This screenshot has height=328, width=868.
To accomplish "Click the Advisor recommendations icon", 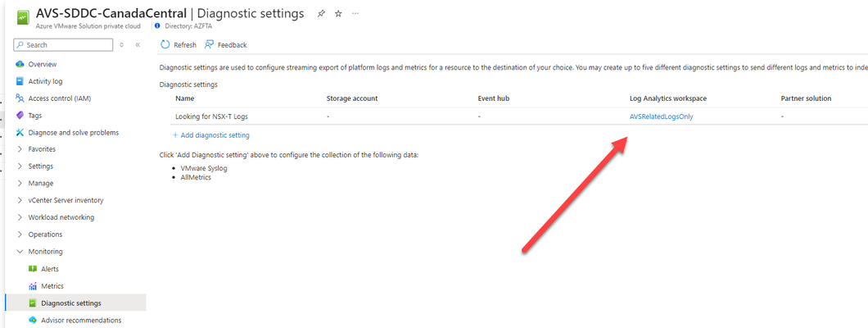I will click(x=33, y=321).
